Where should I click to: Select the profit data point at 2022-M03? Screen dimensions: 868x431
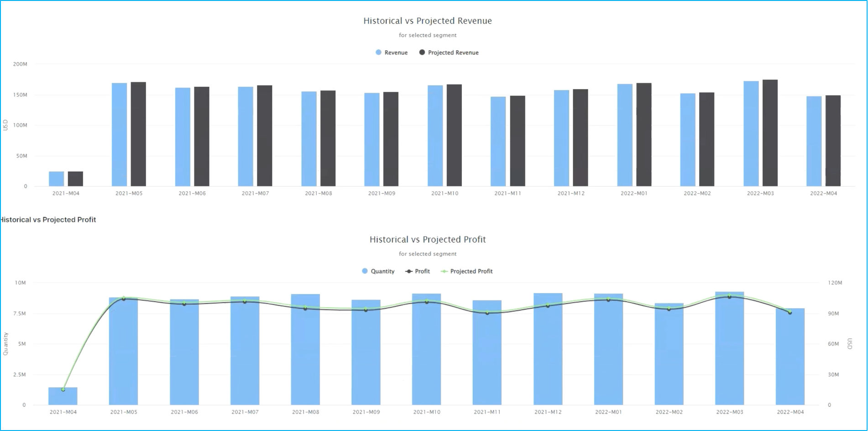point(729,296)
